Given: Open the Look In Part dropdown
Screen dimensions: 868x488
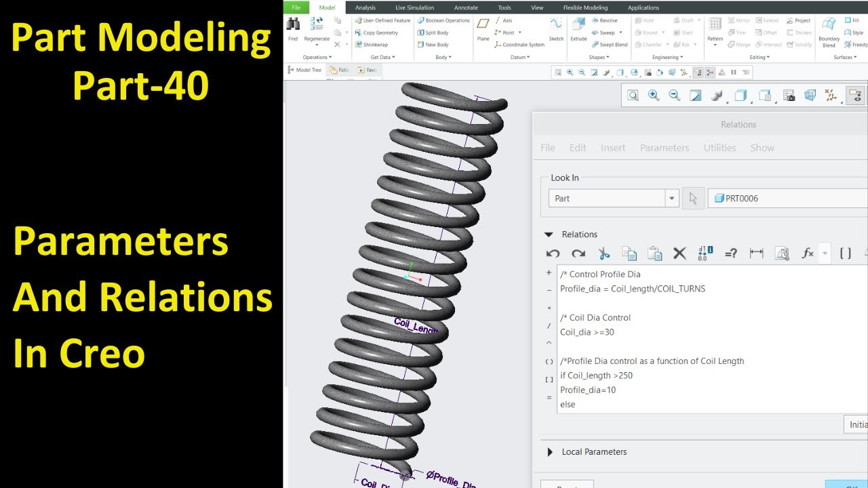Looking at the screenshot, I should coord(672,198).
